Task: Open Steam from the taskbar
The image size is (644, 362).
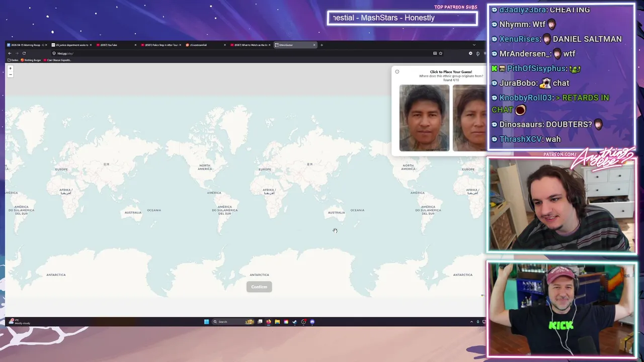Action: (x=295, y=322)
